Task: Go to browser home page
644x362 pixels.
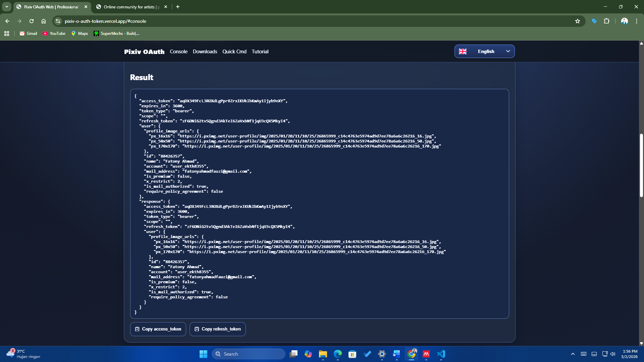Action: tap(44, 21)
